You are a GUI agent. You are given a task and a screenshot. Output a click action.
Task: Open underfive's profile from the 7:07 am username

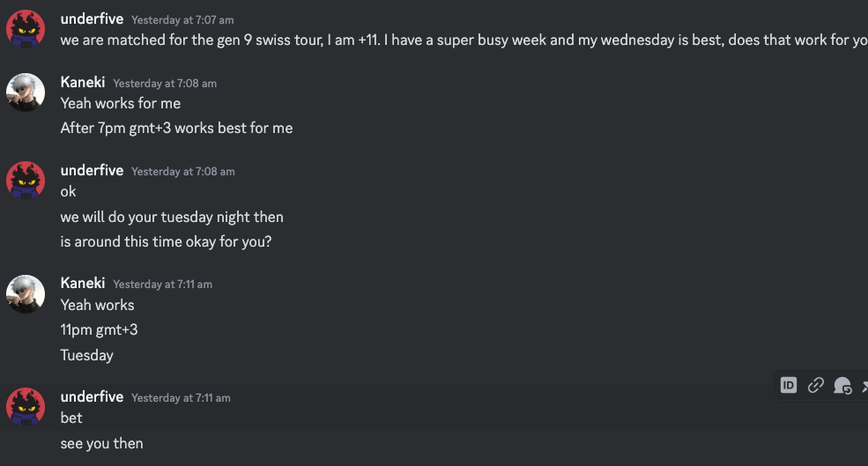pos(92,18)
